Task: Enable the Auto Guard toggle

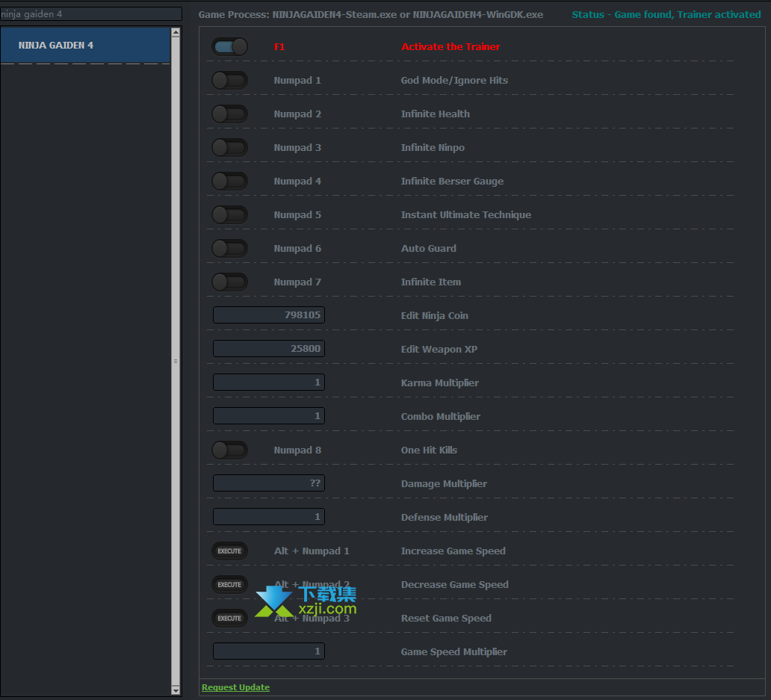Action: [x=229, y=249]
